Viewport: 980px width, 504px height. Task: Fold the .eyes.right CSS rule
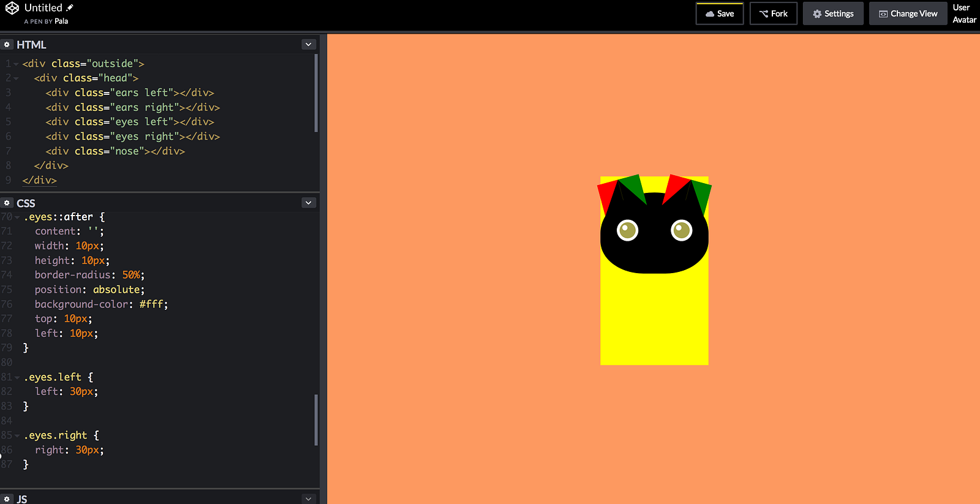pyautogui.click(x=17, y=436)
